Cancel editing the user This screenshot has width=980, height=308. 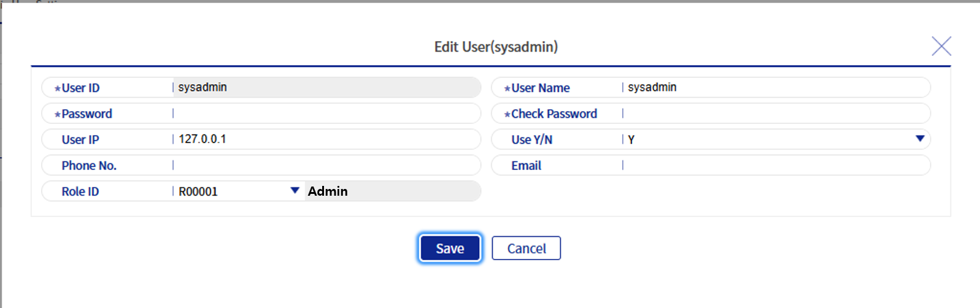[526, 248]
